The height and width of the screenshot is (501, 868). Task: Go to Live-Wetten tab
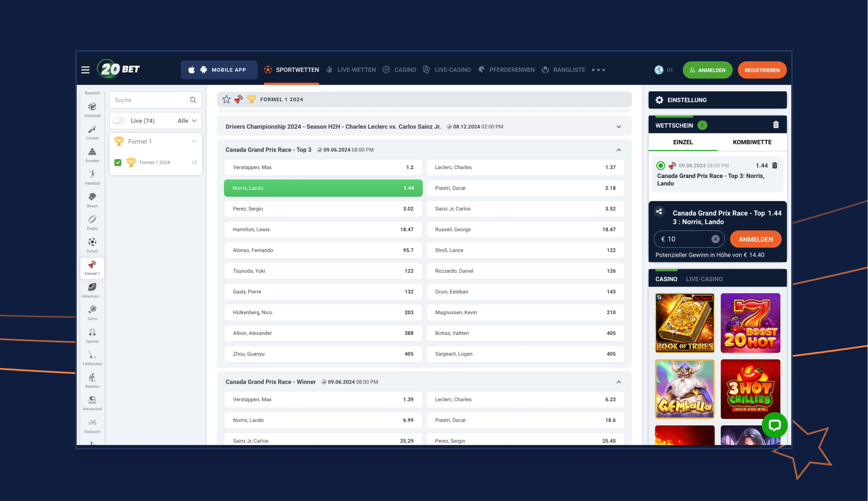pos(351,70)
